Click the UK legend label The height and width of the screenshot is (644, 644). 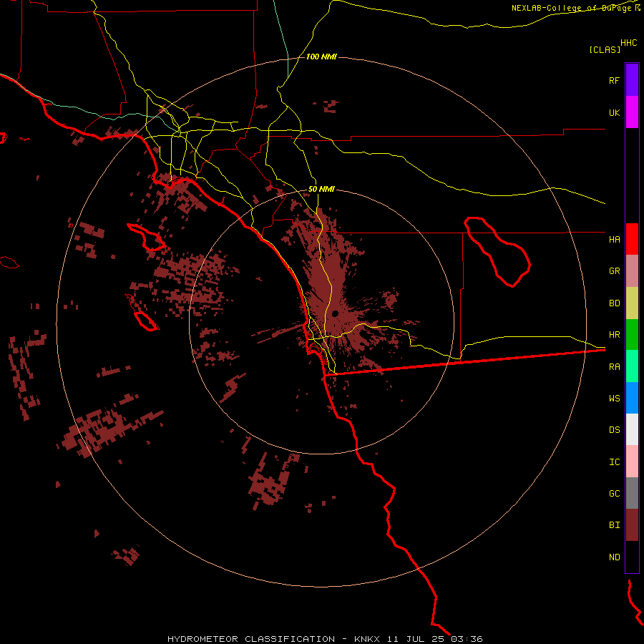pos(614,112)
